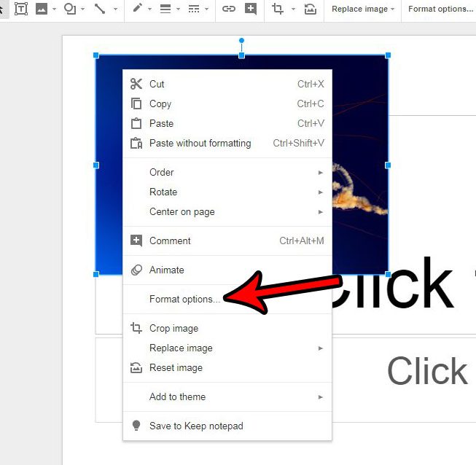Open the Order submenu

tap(227, 173)
